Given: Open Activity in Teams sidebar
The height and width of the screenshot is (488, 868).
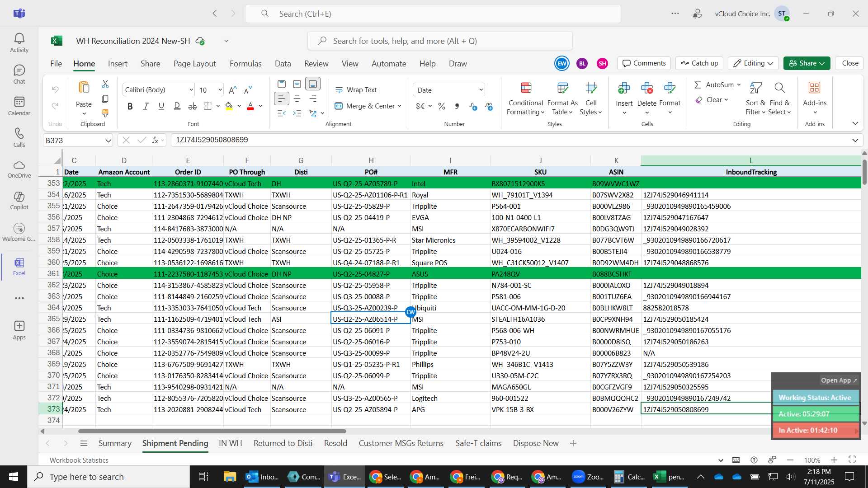Looking at the screenshot, I should click(19, 43).
